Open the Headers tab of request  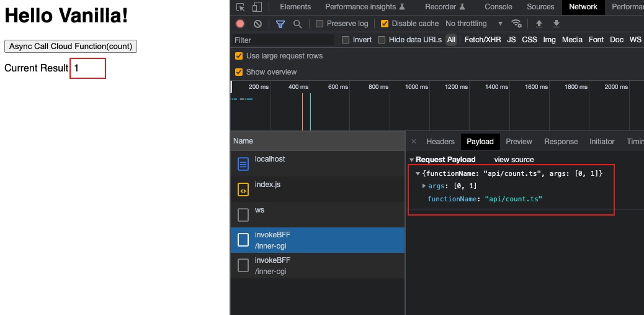(x=441, y=142)
